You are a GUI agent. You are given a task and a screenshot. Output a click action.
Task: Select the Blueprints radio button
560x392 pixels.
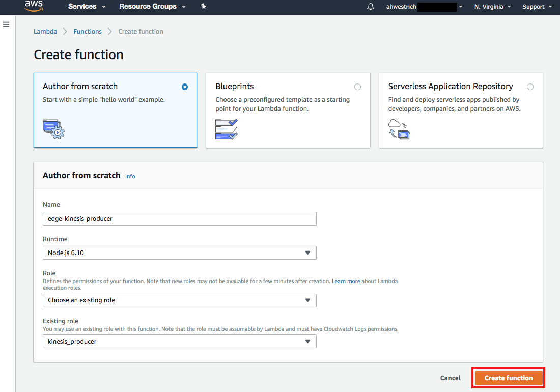[357, 87]
